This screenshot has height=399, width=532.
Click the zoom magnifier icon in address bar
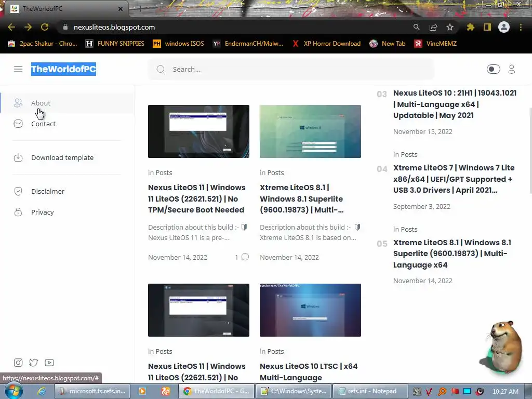pyautogui.click(x=416, y=27)
